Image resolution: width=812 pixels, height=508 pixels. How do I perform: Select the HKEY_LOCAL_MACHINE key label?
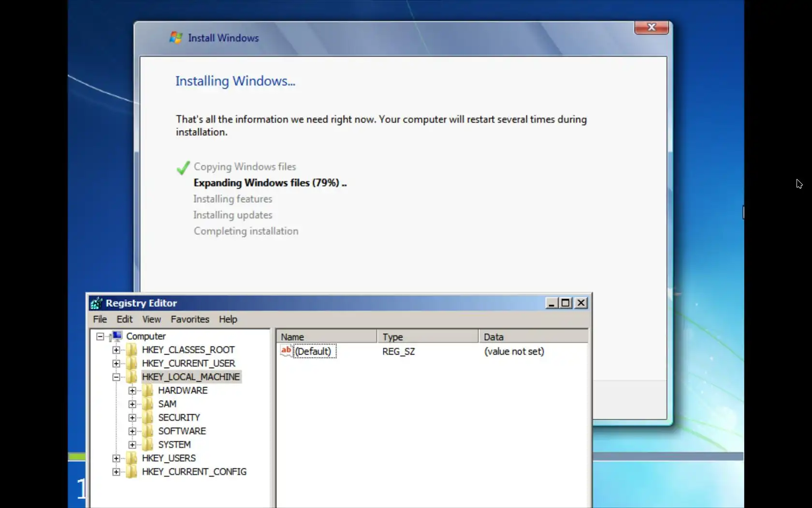pyautogui.click(x=191, y=377)
